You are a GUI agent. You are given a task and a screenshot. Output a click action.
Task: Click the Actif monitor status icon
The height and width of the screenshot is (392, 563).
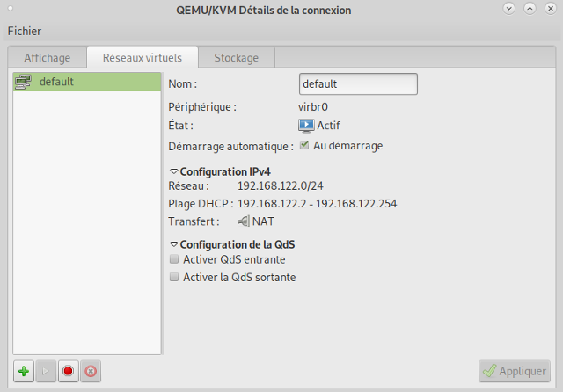[x=306, y=126]
